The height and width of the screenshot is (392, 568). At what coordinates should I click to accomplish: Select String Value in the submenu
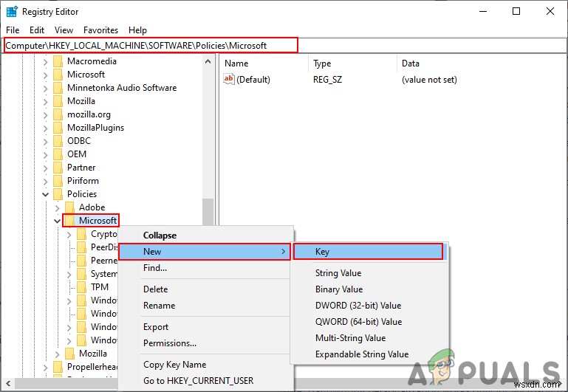point(369,273)
